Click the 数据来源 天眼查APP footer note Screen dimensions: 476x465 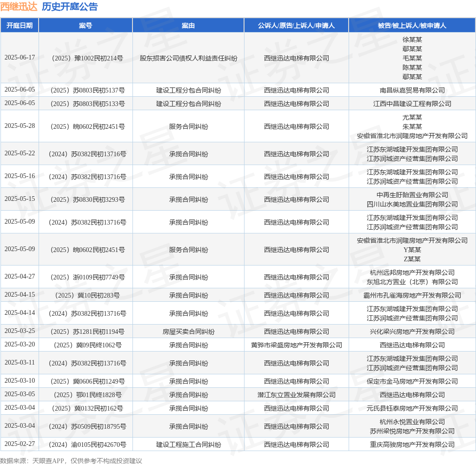click(x=71, y=461)
